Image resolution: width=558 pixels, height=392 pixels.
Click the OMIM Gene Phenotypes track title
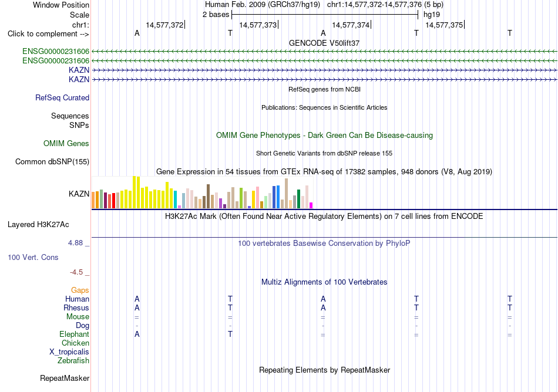coord(324,136)
